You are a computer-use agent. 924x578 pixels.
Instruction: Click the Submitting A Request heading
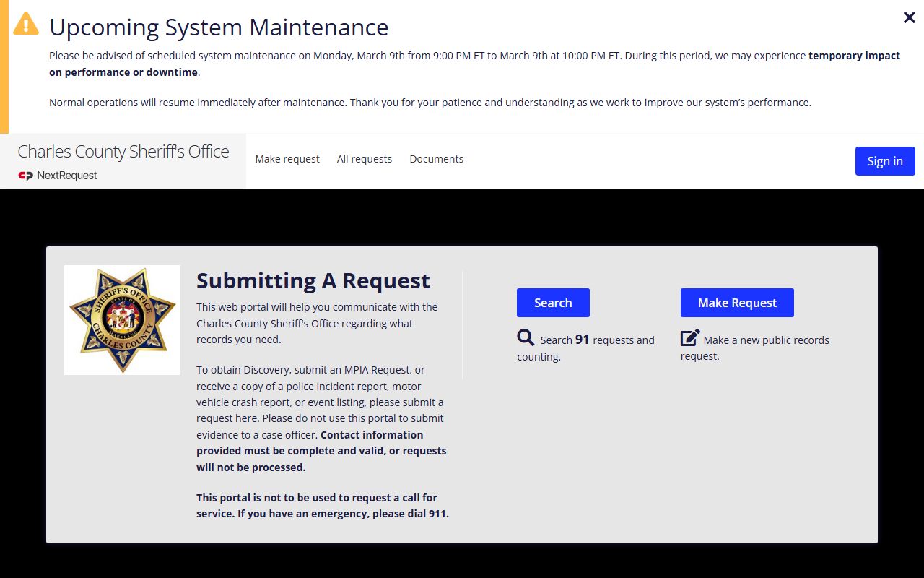coord(313,280)
